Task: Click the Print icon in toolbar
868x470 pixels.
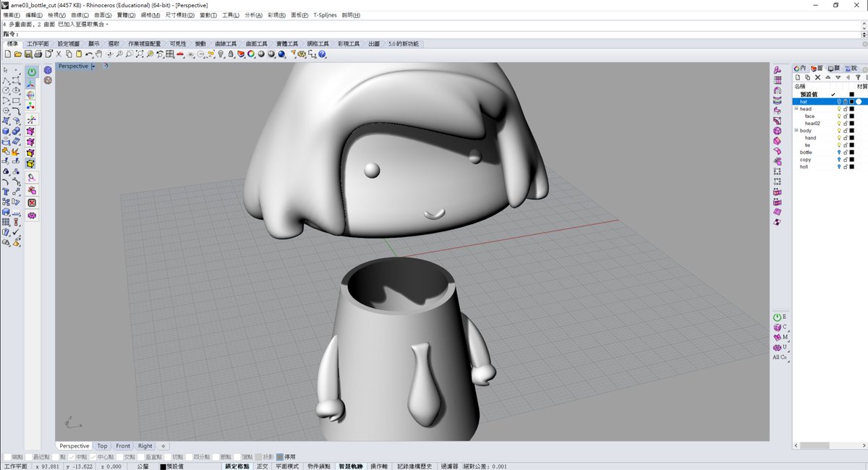Action: [x=38, y=54]
